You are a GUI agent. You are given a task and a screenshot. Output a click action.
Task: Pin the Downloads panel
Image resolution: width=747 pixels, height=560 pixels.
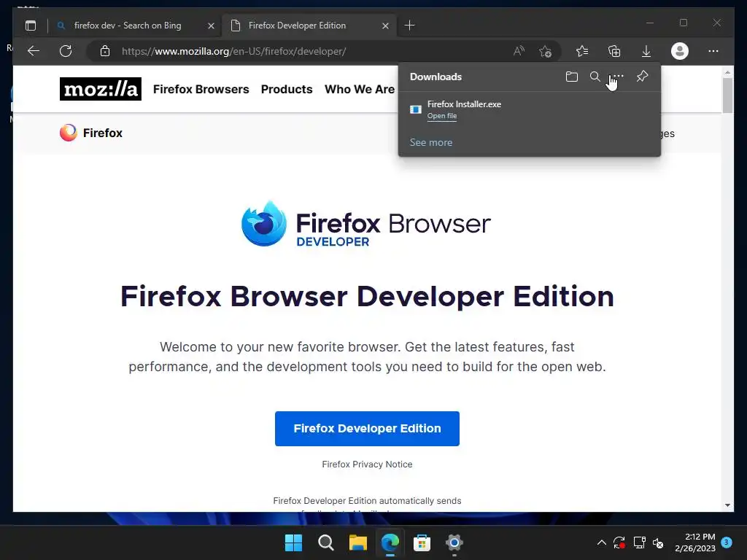coord(642,76)
